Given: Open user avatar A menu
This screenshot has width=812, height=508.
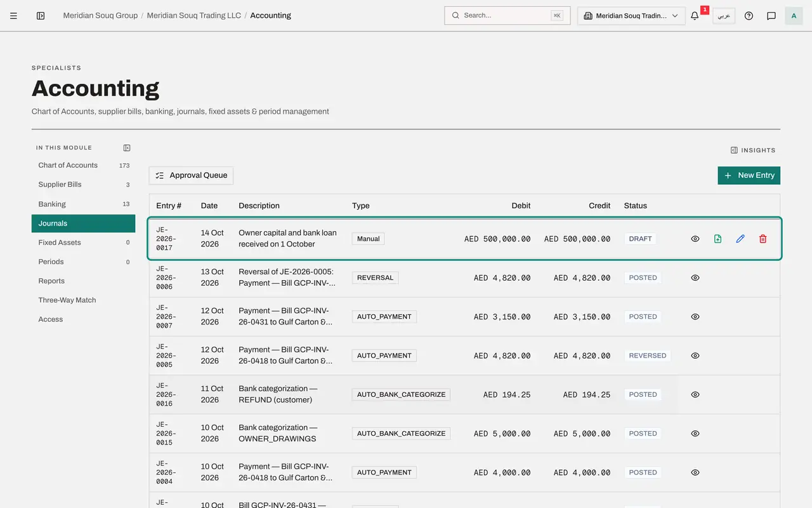Looking at the screenshot, I should tap(794, 16).
